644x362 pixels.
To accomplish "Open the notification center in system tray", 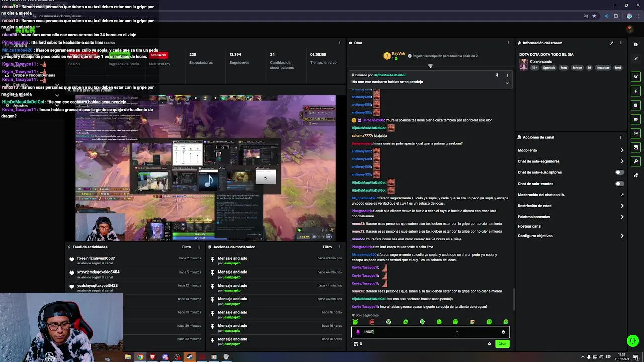I will pos(637,357).
